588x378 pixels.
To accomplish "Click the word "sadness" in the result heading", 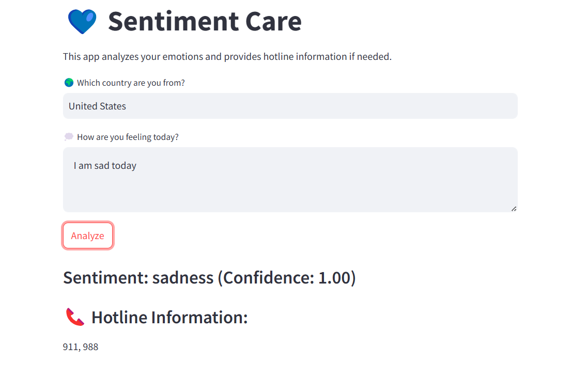I will pos(182,278).
